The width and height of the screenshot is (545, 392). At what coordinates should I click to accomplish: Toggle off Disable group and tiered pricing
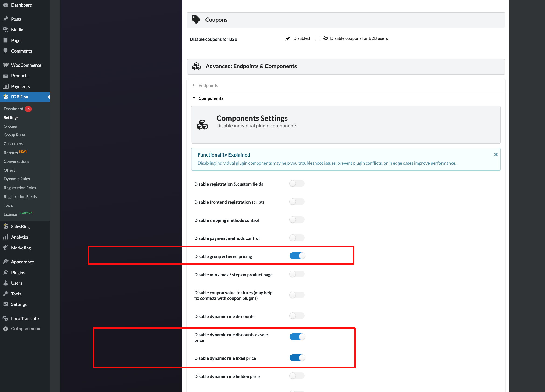click(297, 256)
